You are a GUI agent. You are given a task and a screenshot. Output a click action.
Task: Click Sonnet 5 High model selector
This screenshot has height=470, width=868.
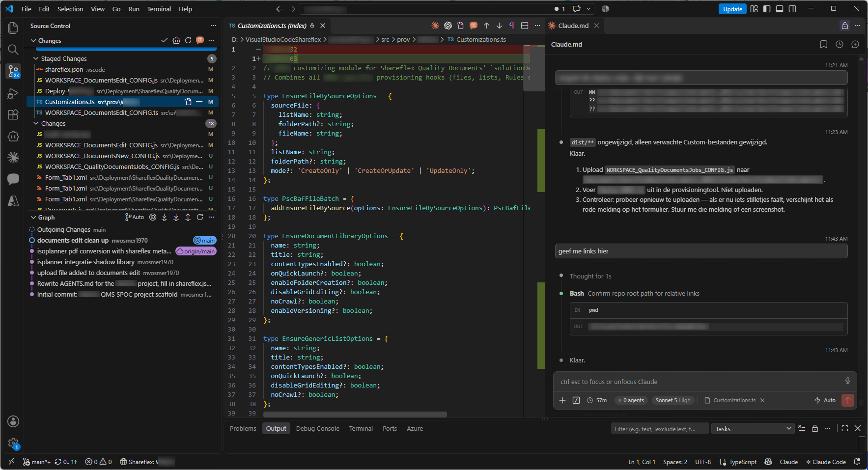point(672,400)
